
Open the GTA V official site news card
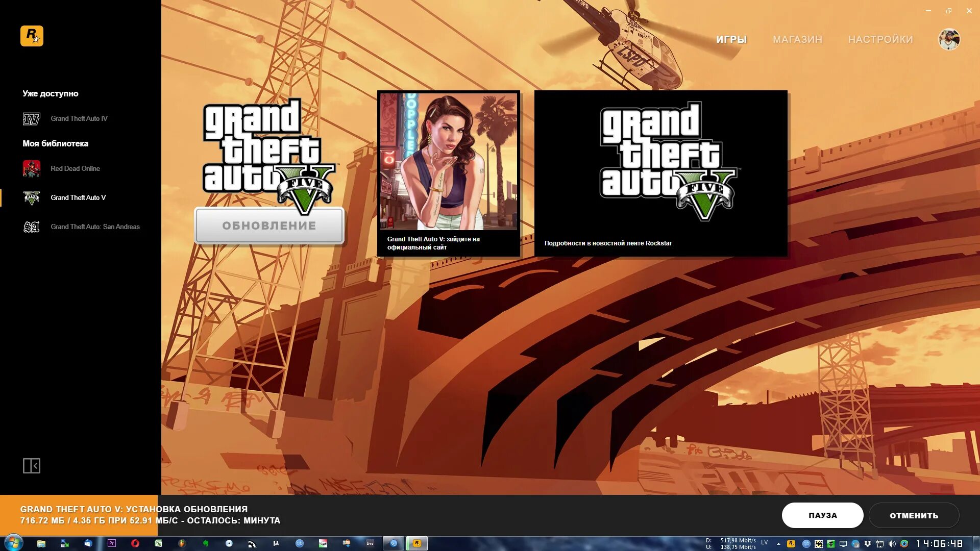(448, 173)
